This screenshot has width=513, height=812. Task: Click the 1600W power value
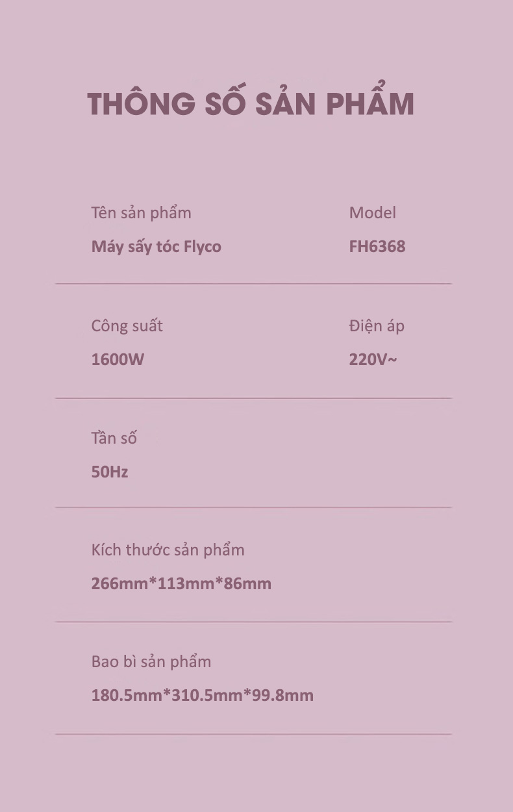click(118, 359)
